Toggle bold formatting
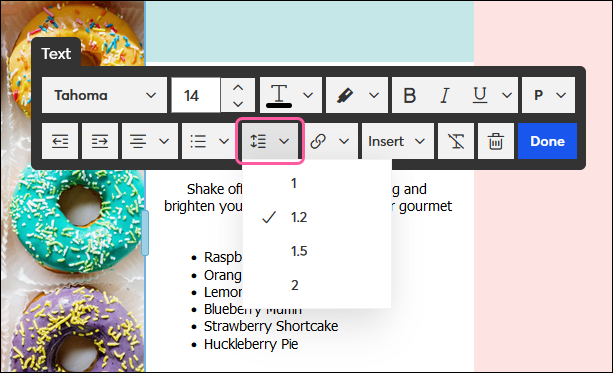Viewport: 613px width, 373px height. point(409,95)
